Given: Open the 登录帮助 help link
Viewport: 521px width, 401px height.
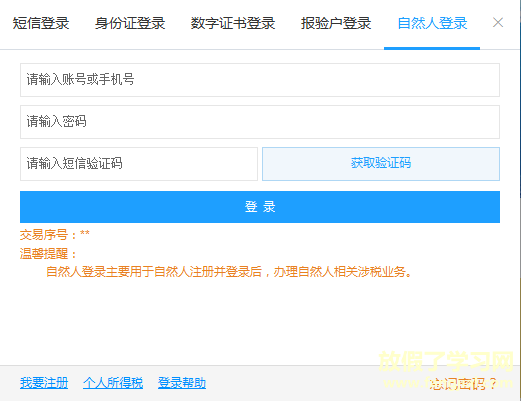Looking at the screenshot, I should (x=182, y=383).
